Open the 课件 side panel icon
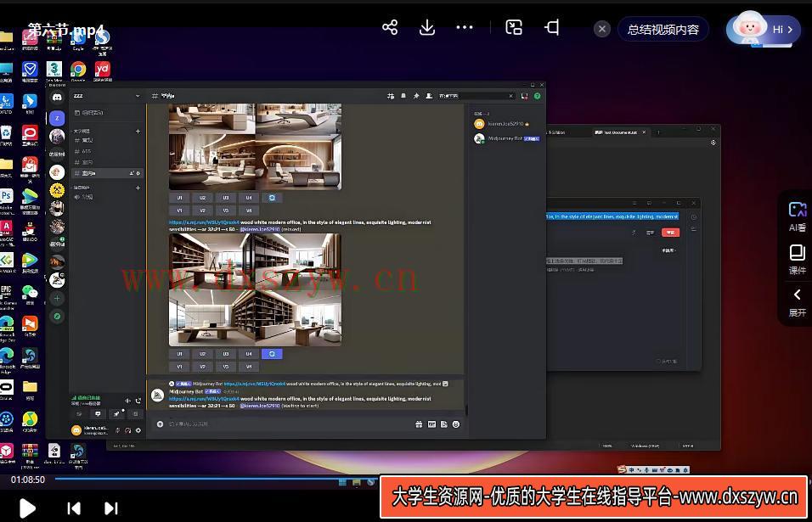 coord(797,259)
